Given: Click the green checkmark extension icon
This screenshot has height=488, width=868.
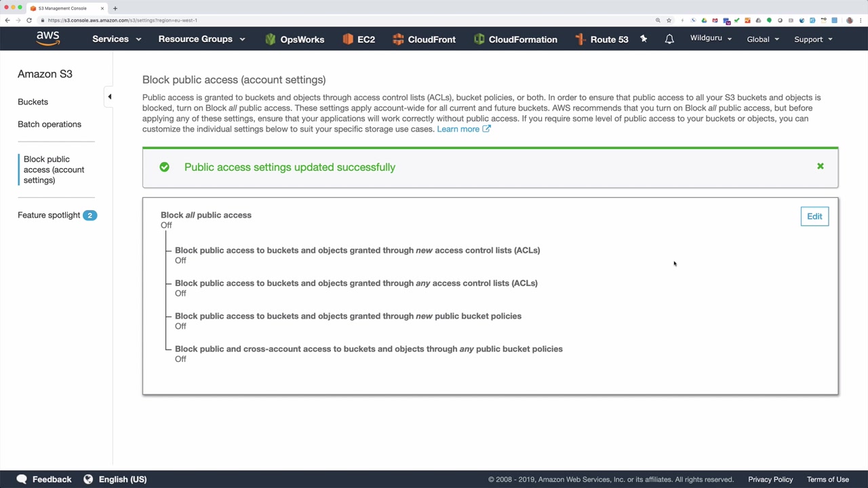Looking at the screenshot, I should tap(736, 20).
